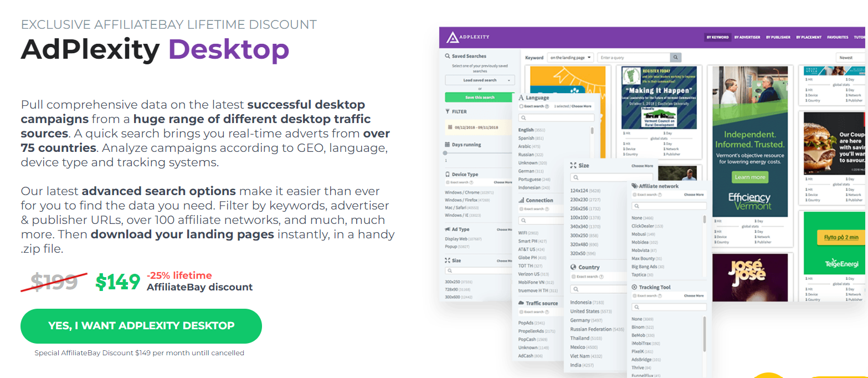Click Choose More in the Language panel
Screen dimensions: 868x378
click(x=581, y=106)
